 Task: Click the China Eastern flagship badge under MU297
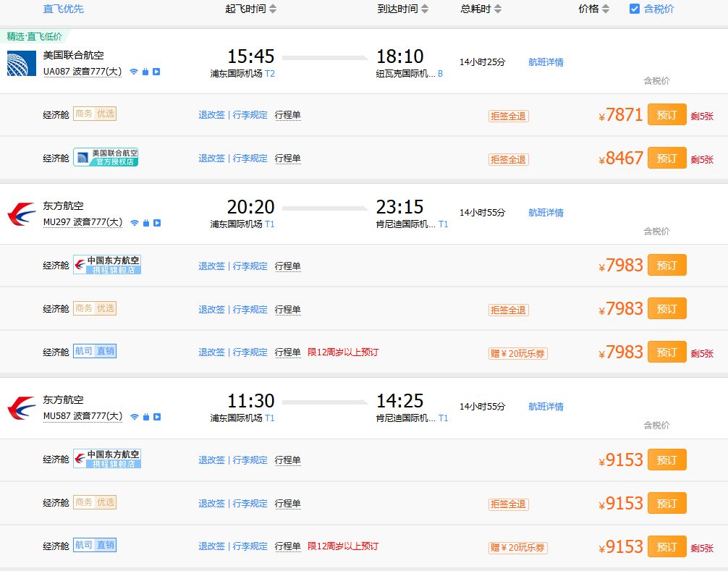coord(107,265)
